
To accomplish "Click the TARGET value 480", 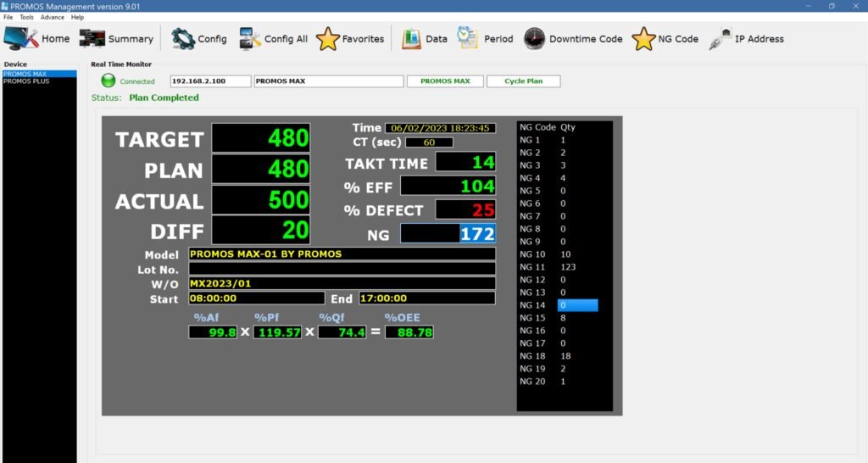I will coord(261,138).
